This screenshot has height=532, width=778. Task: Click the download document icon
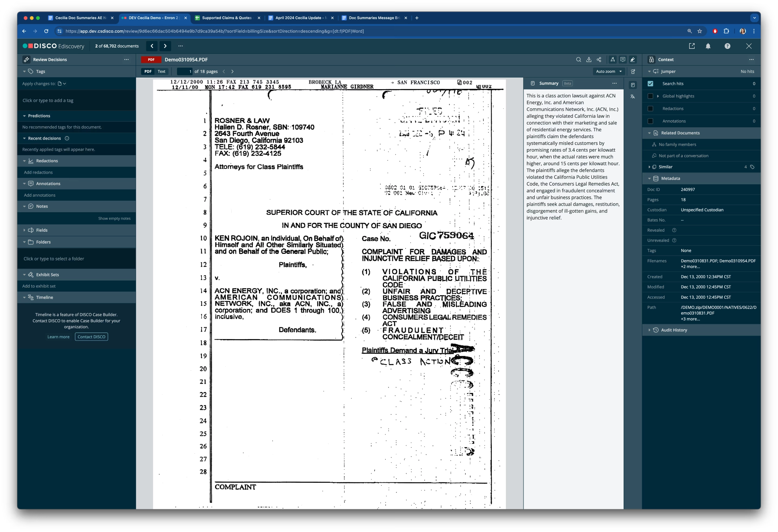(588, 60)
